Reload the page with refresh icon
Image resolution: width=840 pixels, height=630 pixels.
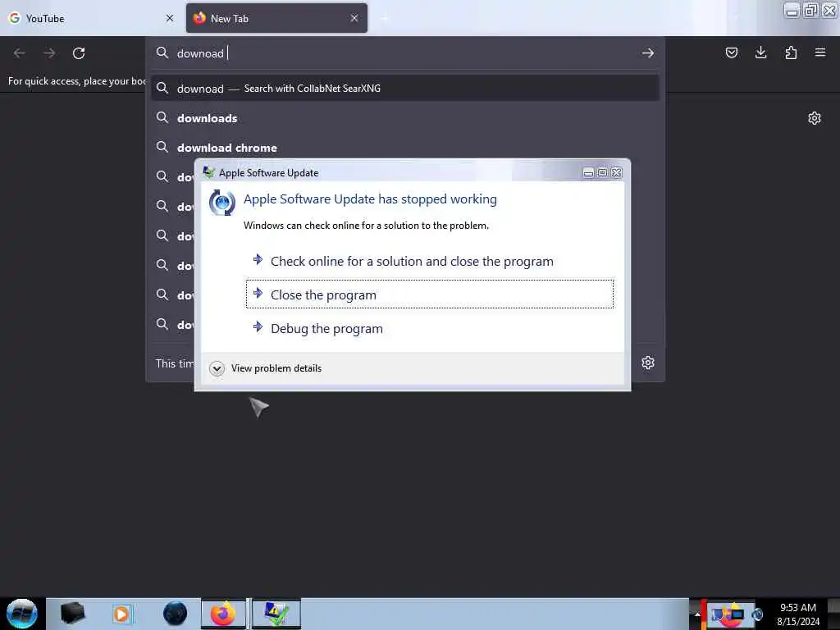coord(79,53)
